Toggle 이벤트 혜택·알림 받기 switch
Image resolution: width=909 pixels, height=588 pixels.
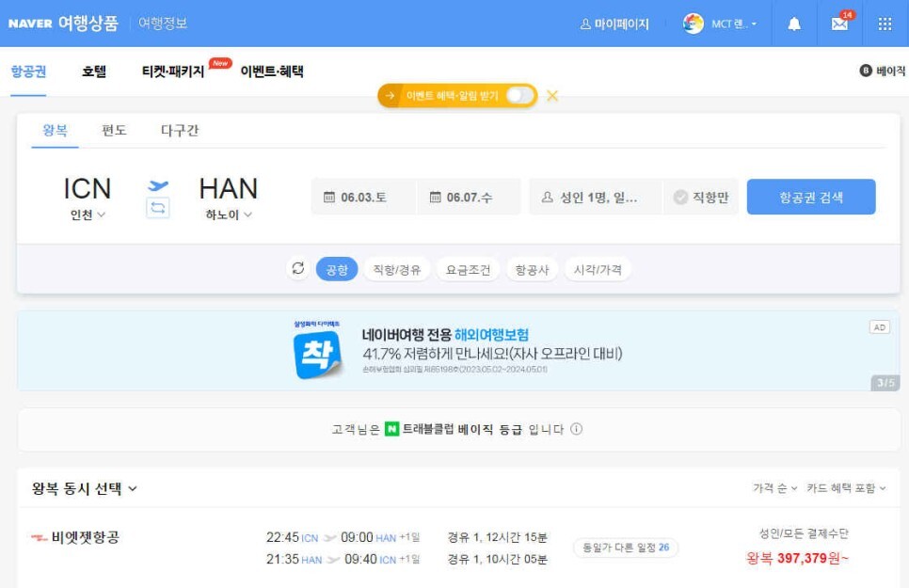point(519,96)
